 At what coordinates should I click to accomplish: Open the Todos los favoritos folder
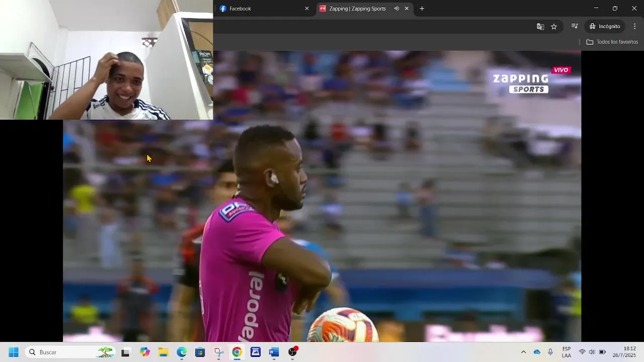click(612, 42)
